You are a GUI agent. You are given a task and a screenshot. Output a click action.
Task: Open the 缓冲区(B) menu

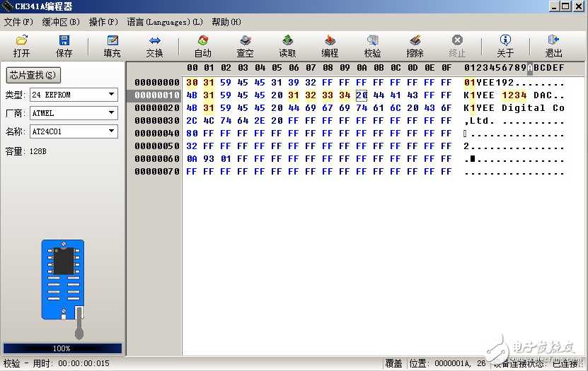point(61,22)
